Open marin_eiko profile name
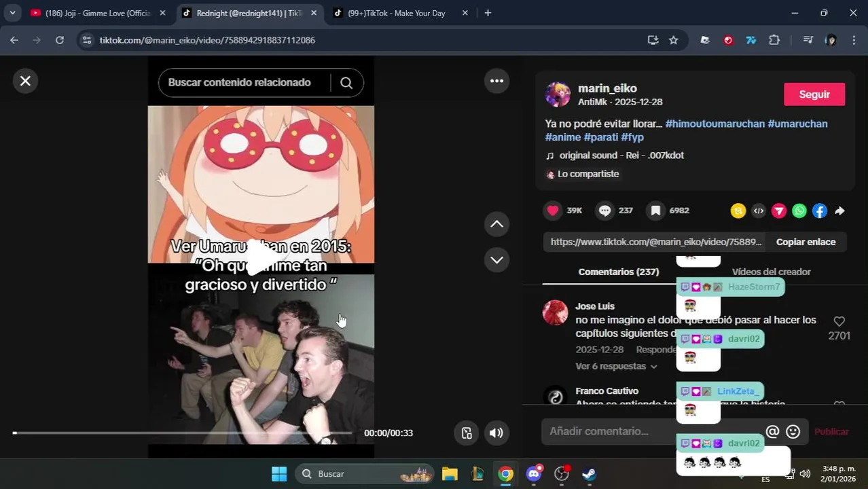Viewport: 868px width, 489px height. (607, 88)
